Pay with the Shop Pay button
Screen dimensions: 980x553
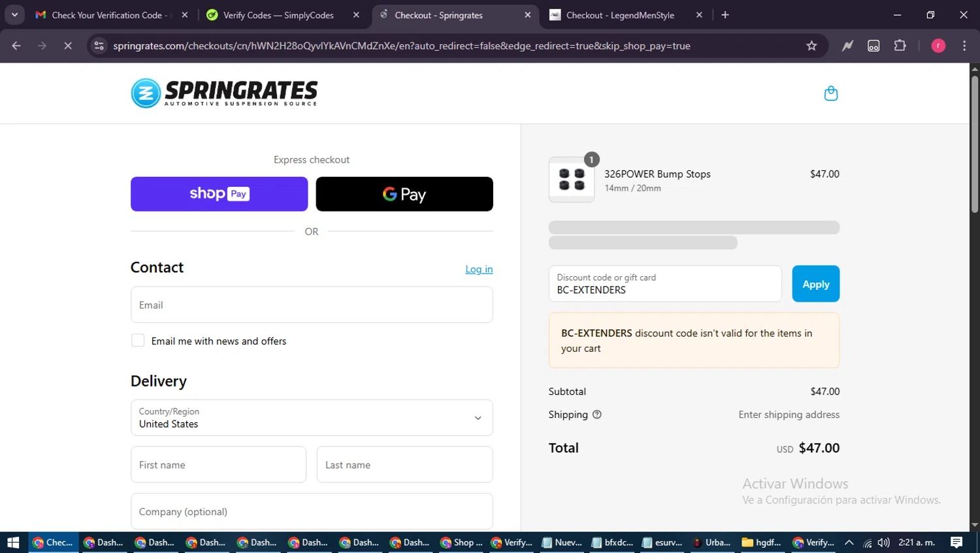click(x=219, y=194)
